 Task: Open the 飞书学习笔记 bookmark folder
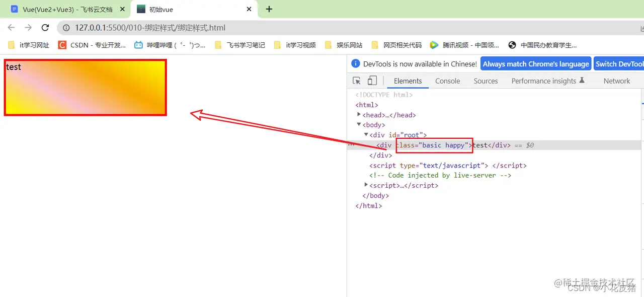click(x=239, y=45)
